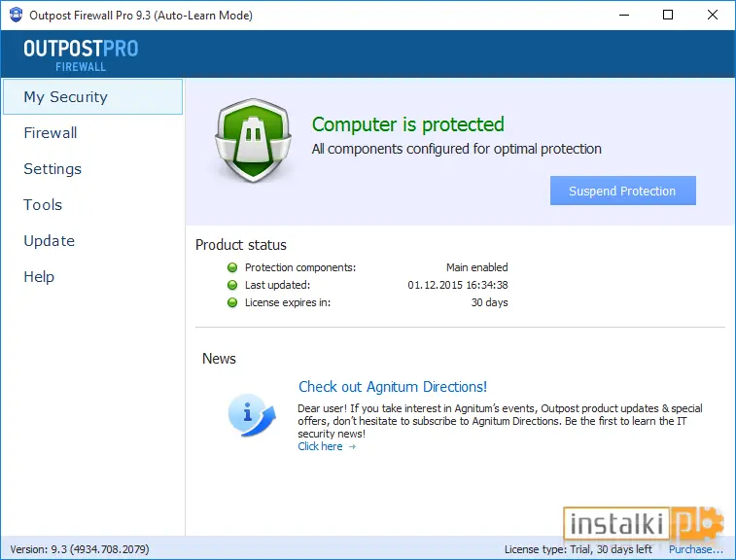Click License type Trial status text
The width and height of the screenshot is (736, 560).
(x=578, y=549)
